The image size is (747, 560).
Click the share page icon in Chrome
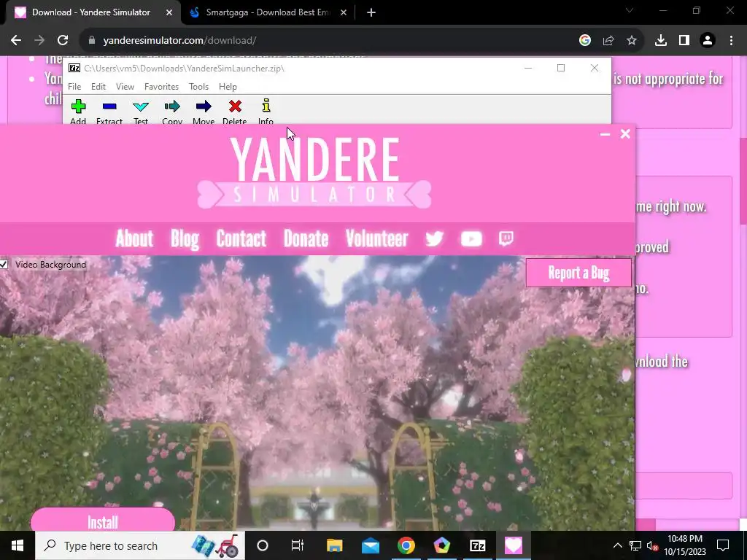point(608,41)
